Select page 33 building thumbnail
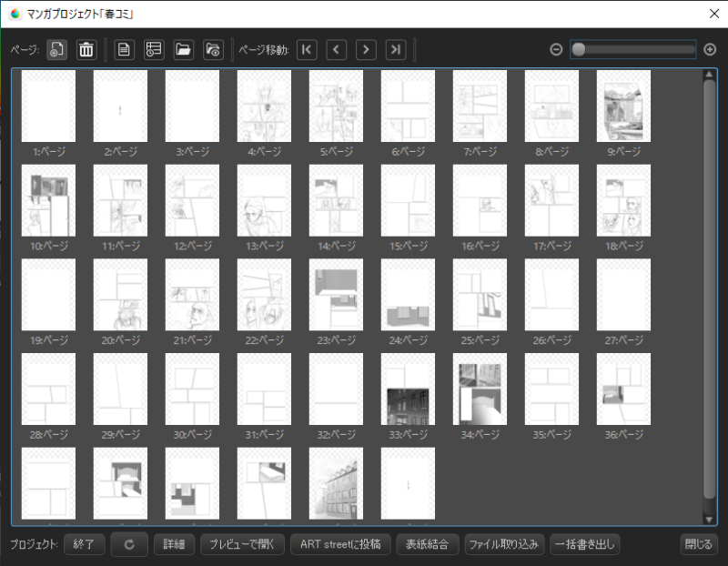This screenshot has height=566, width=728. click(408, 389)
